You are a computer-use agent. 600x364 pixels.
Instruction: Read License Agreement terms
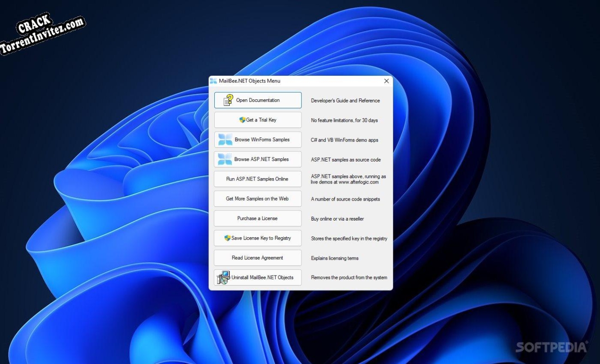(x=258, y=258)
